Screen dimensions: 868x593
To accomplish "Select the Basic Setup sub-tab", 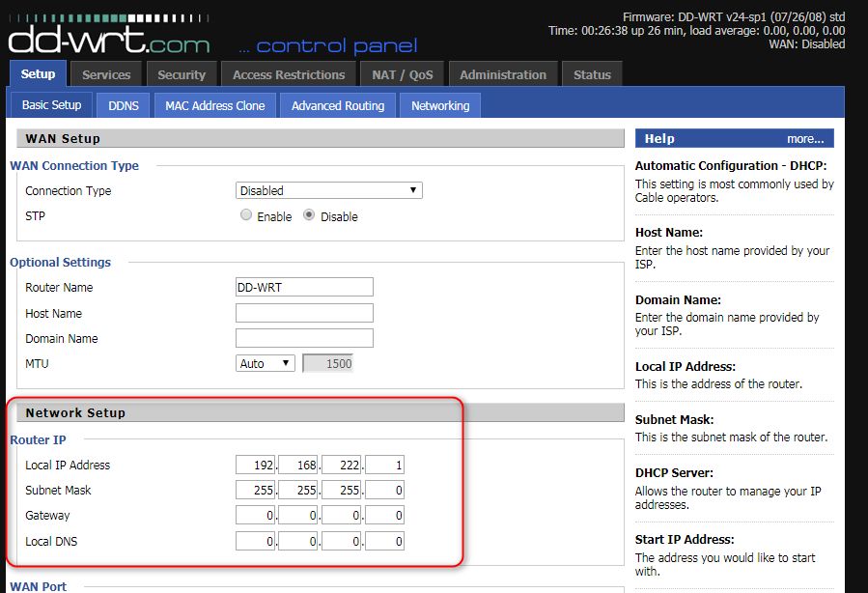I will [49, 104].
